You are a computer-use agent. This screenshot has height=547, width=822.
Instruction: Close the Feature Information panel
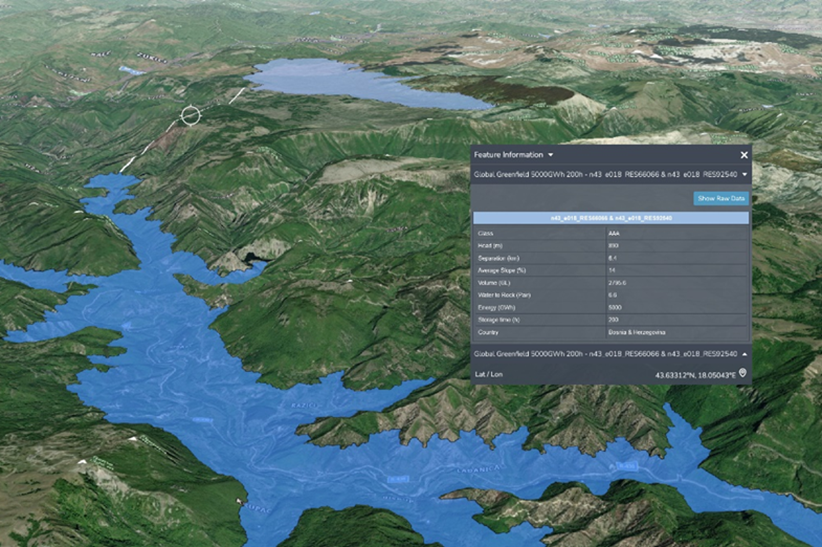pyautogui.click(x=744, y=155)
